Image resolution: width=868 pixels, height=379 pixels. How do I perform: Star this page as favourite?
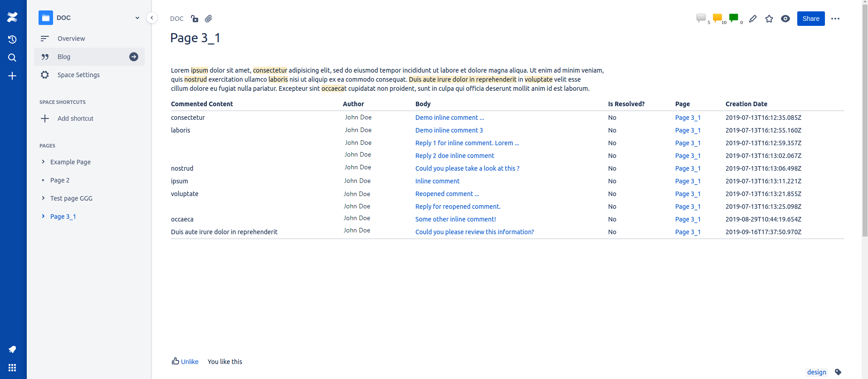(x=769, y=19)
